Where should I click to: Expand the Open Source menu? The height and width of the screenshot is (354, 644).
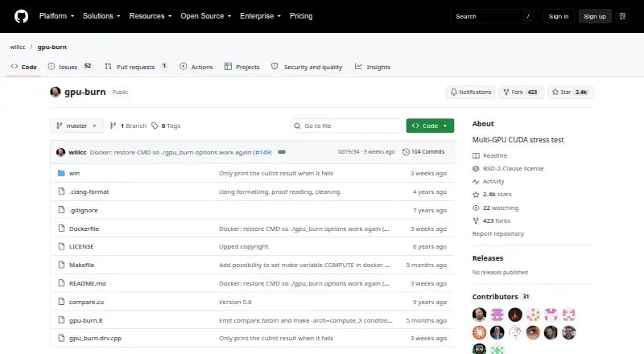tap(206, 16)
